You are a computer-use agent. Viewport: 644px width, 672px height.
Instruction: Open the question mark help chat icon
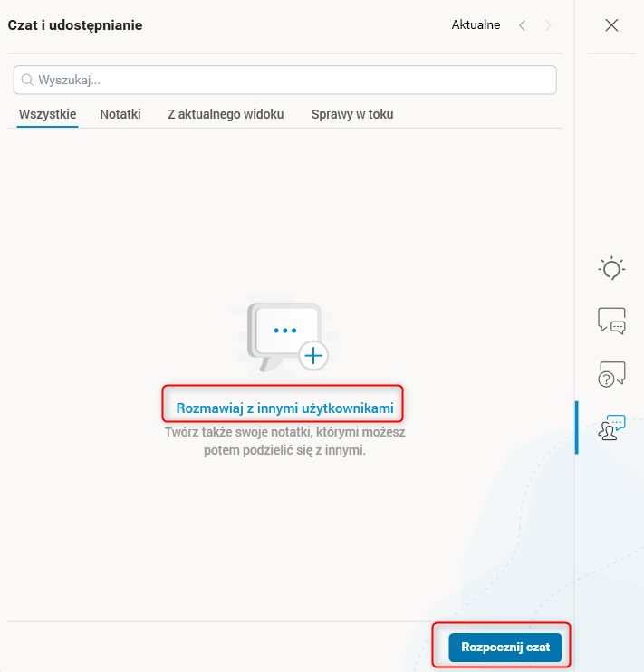tap(611, 374)
